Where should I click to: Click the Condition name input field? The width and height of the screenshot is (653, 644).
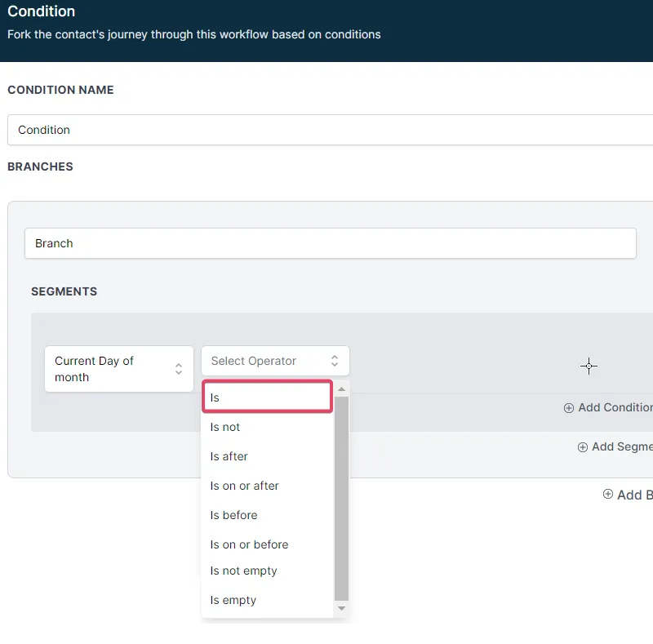[326, 130]
